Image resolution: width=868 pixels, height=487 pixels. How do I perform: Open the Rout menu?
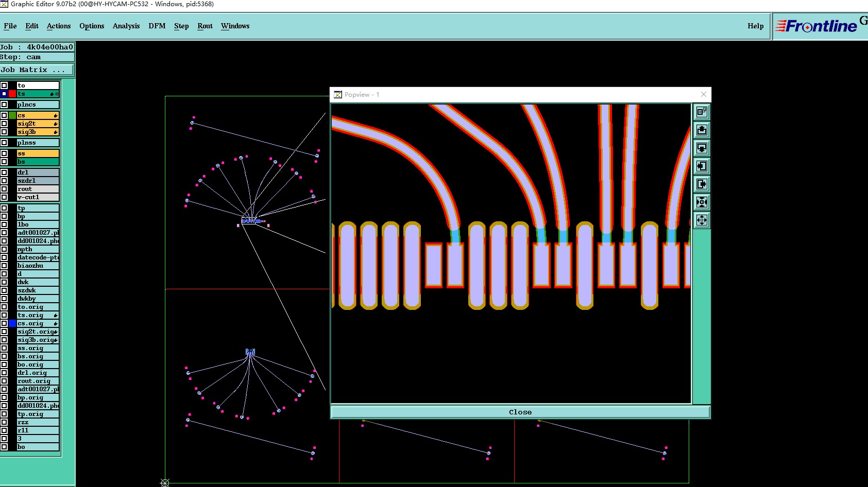click(205, 26)
